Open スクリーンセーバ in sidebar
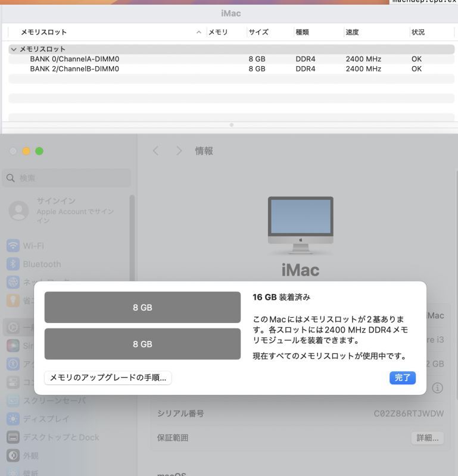The height and width of the screenshot is (476, 458). [x=46, y=400]
